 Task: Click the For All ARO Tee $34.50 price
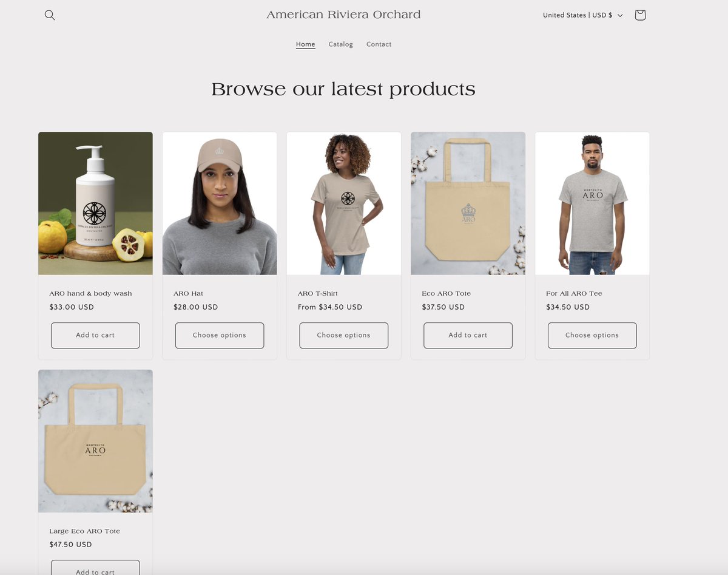point(568,307)
